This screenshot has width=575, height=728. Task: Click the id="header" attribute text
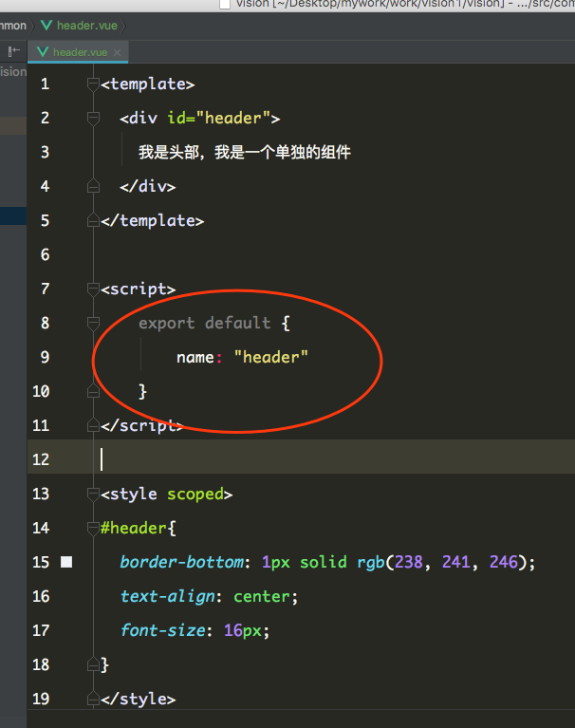coord(218,118)
